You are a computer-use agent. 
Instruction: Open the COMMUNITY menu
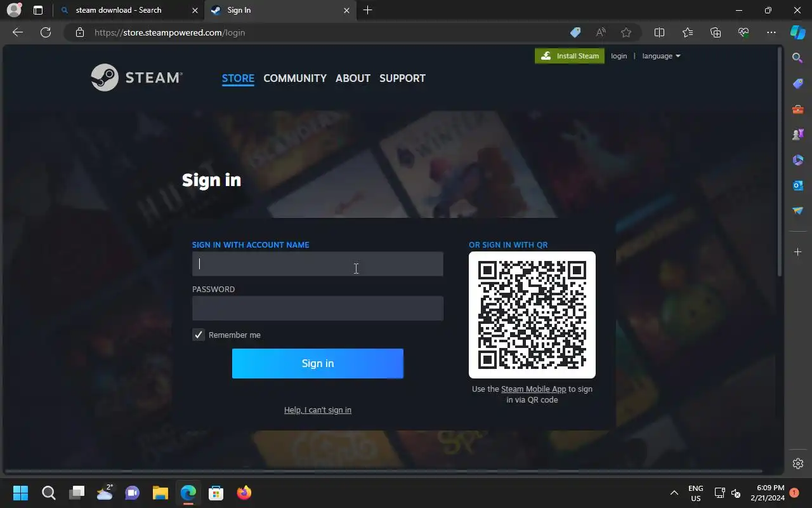click(x=295, y=78)
